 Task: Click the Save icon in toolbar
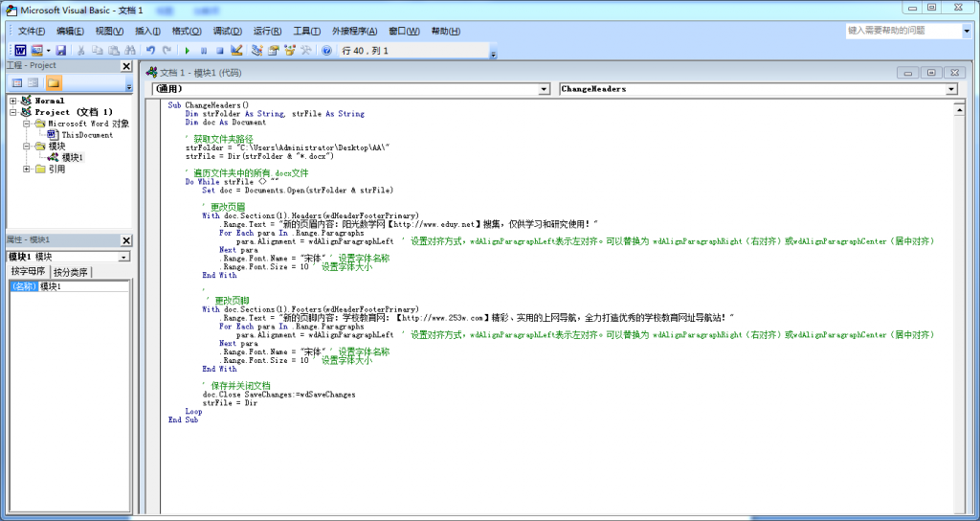pyautogui.click(x=60, y=50)
